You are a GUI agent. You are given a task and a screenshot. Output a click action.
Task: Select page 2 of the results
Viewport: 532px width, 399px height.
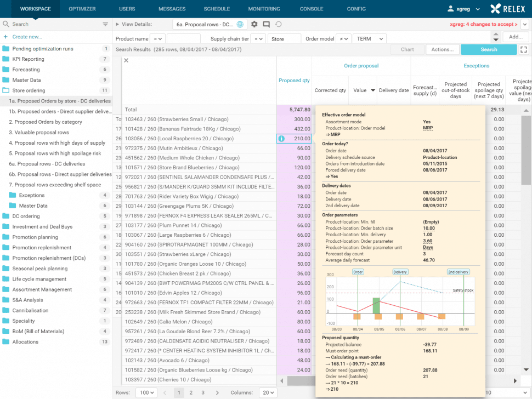coord(190,392)
